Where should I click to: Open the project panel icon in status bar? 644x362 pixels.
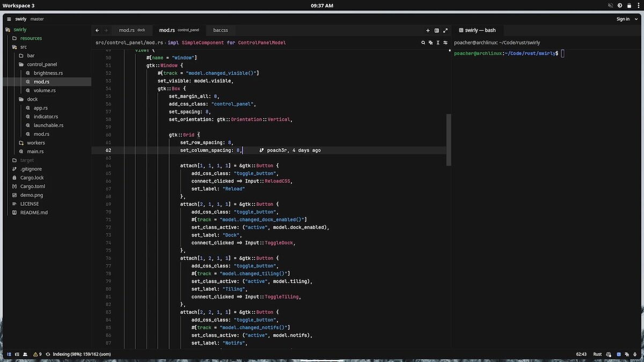9,354
